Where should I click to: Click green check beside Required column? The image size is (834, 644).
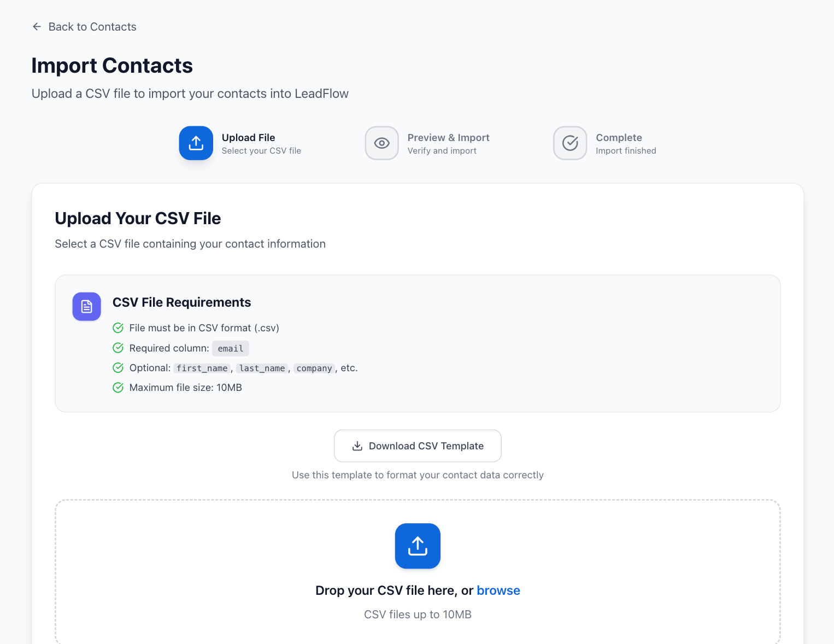(x=118, y=348)
